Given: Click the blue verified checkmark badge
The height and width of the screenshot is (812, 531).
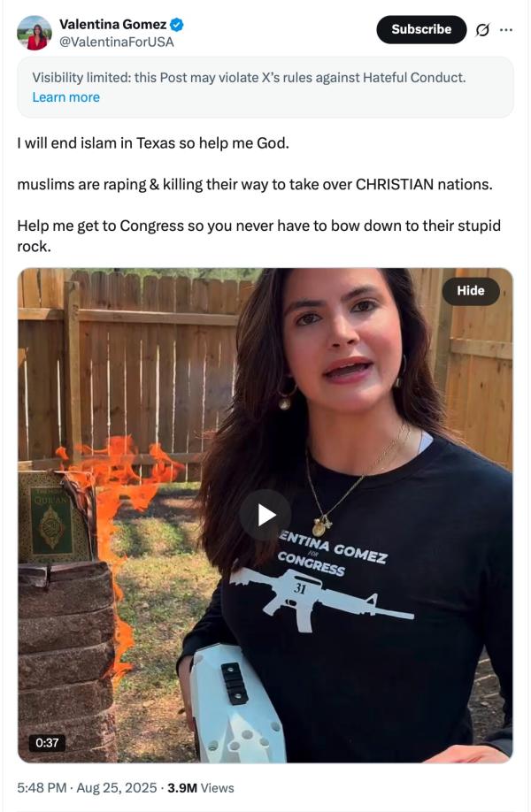Looking at the screenshot, I should coord(177,25).
